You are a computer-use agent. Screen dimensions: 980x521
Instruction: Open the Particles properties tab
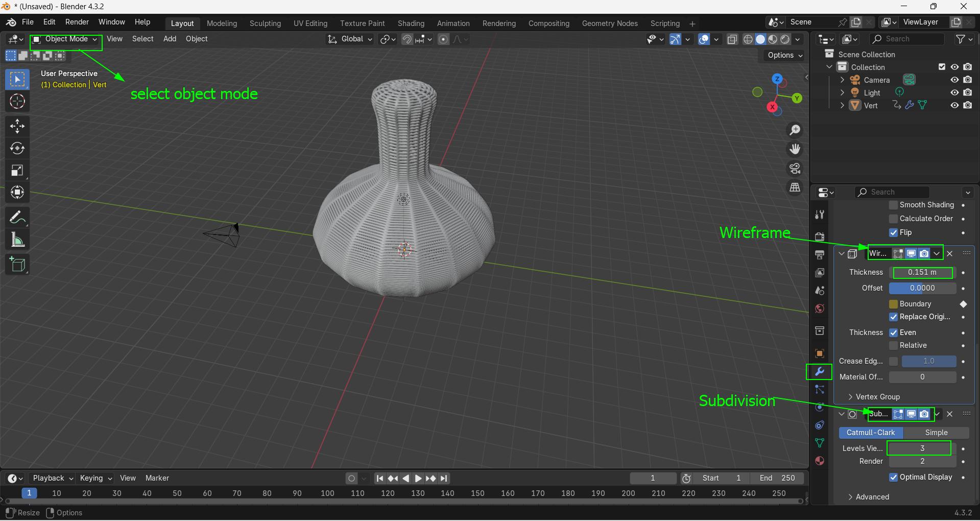click(820, 389)
